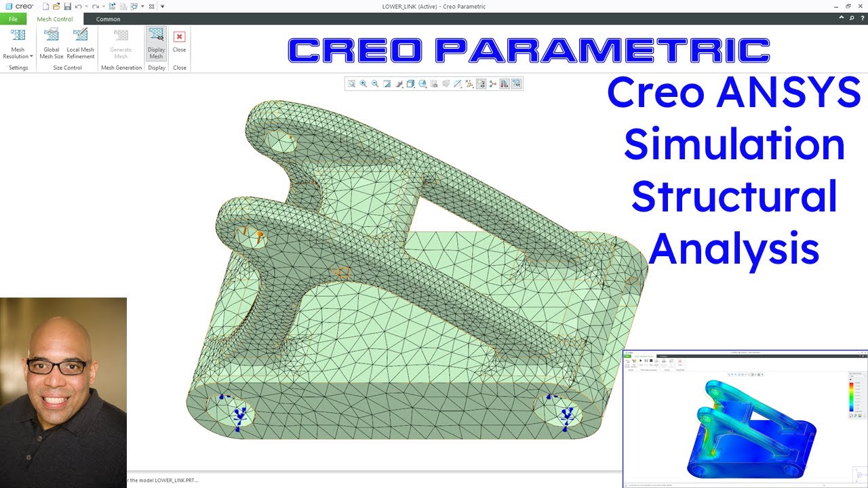This screenshot has width=868, height=488.
Task: Expand the annotation and point display dropdown
Action: [469, 84]
